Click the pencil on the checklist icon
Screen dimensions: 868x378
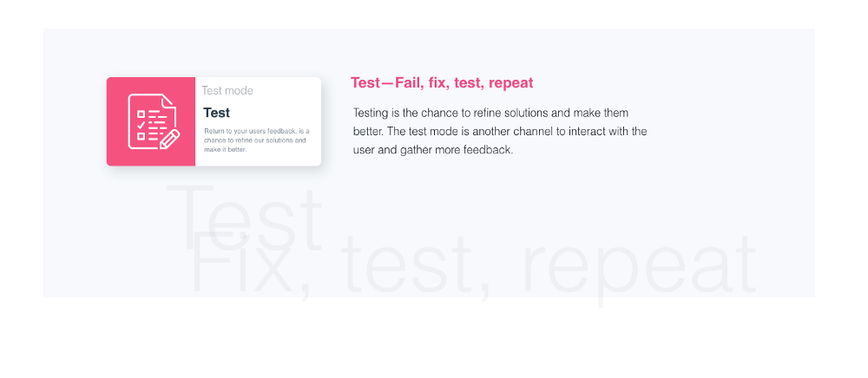[x=169, y=140]
